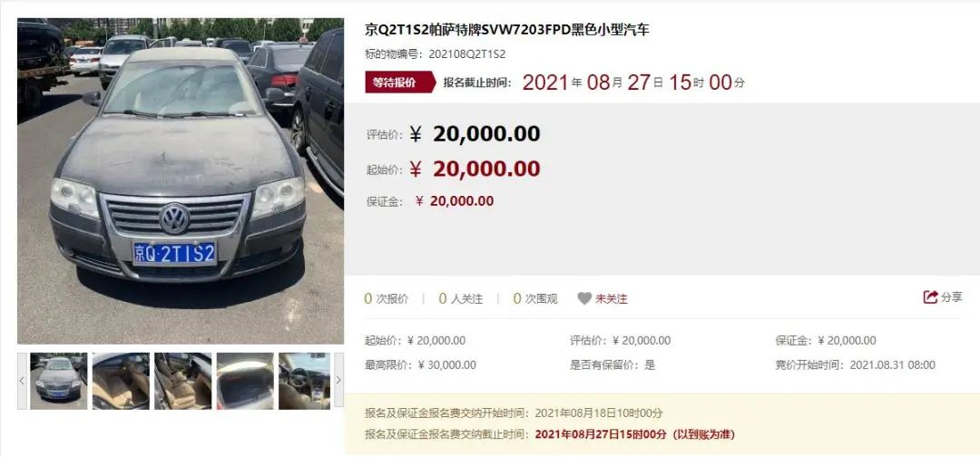
Task: Click the 0 次围观 views count
Action: [535, 299]
